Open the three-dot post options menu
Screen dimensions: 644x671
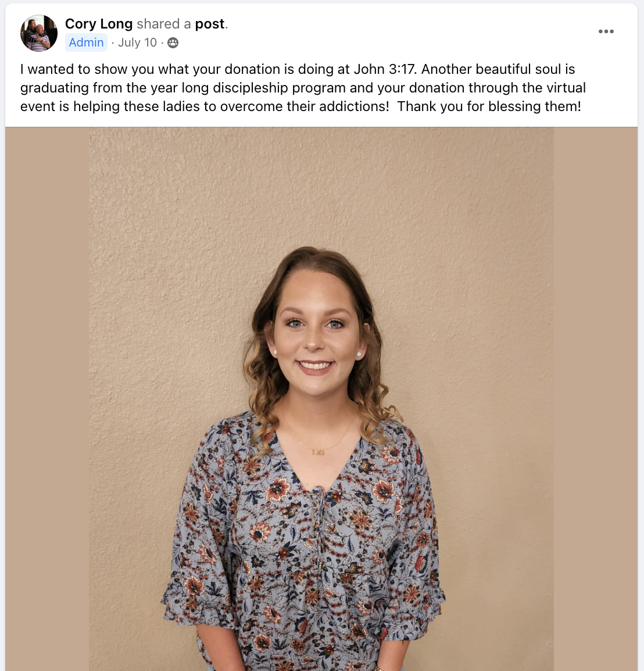click(x=606, y=31)
